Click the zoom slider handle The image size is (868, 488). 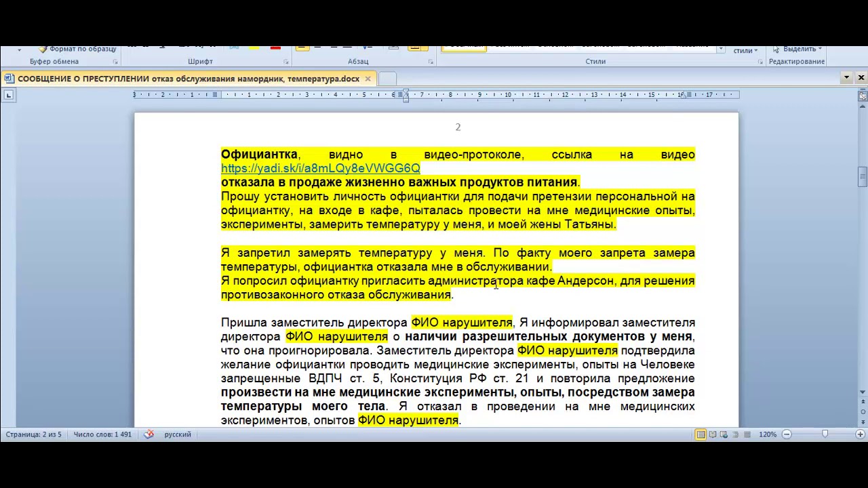(825, 434)
